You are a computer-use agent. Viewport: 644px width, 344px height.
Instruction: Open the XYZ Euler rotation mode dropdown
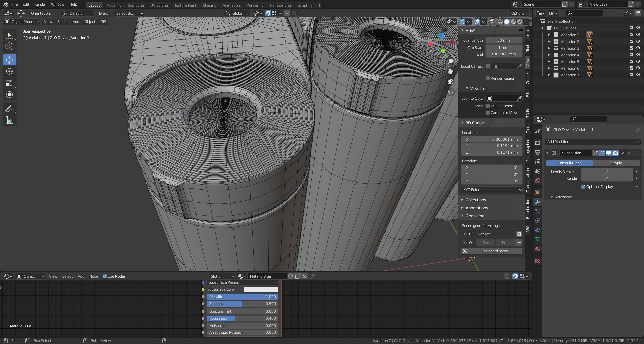click(x=492, y=190)
